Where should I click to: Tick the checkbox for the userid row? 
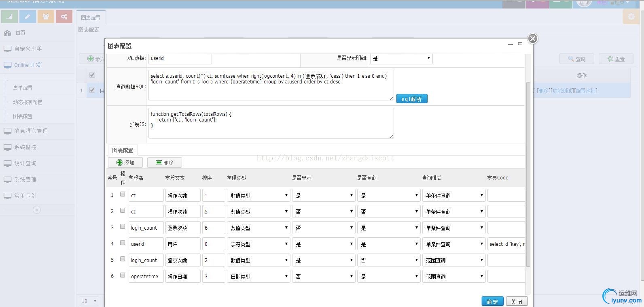123,243
